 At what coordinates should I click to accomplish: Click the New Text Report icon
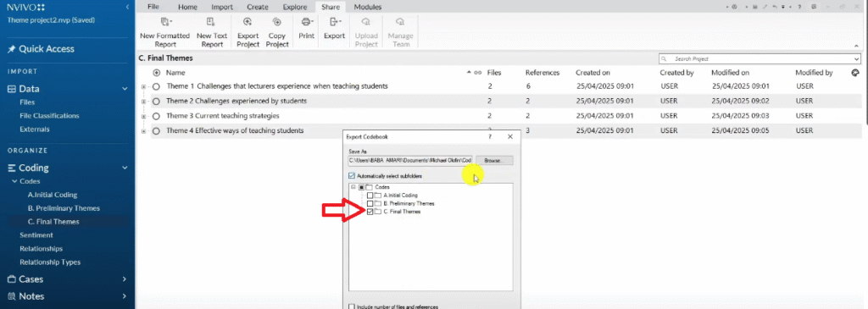pyautogui.click(x=210, y=22)
